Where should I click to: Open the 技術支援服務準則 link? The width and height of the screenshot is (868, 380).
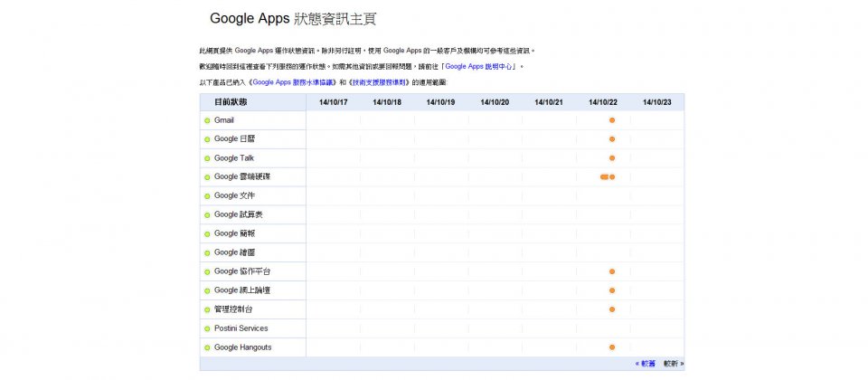(381, 82)
